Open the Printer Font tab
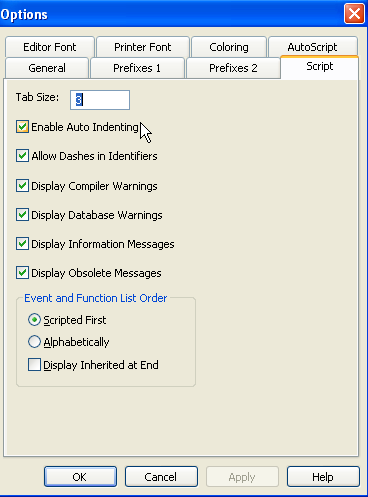This screenshot has width=368, height=497. [143, 47]
